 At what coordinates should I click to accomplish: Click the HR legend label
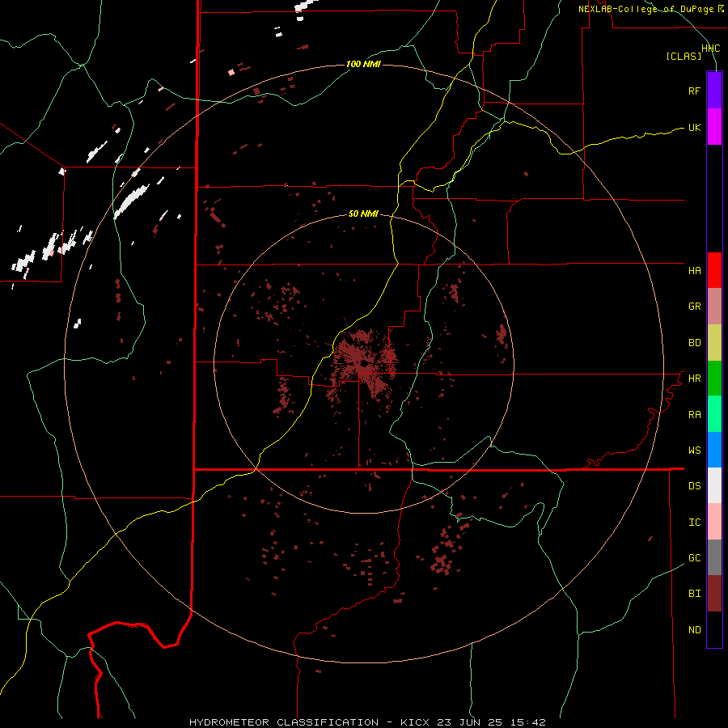coord(694,379)
